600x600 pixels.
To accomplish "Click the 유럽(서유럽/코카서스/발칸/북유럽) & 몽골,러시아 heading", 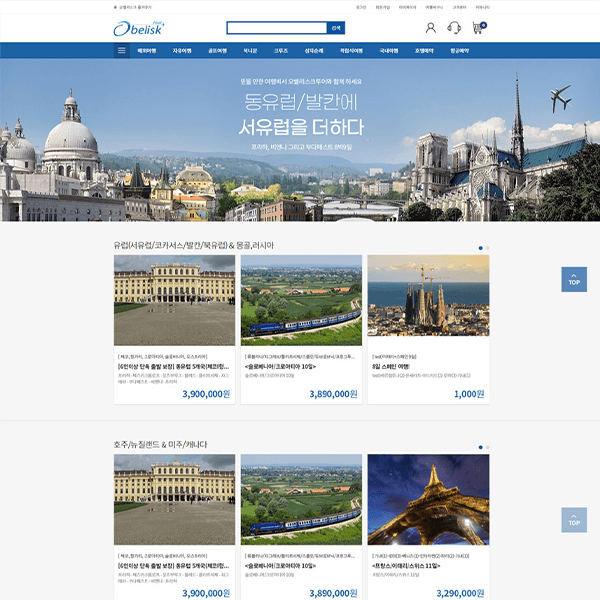I will (x=194, y=245).
